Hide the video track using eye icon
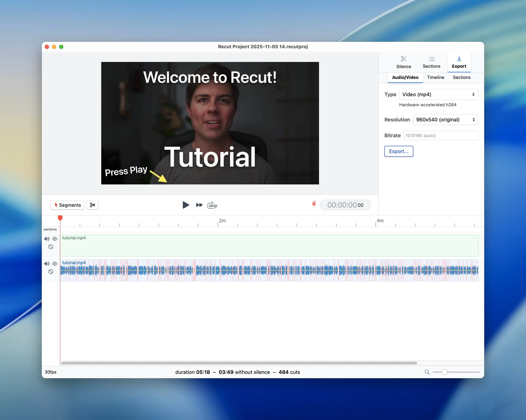This screenshot has height=420, width=526. click(x=55, y=239)
